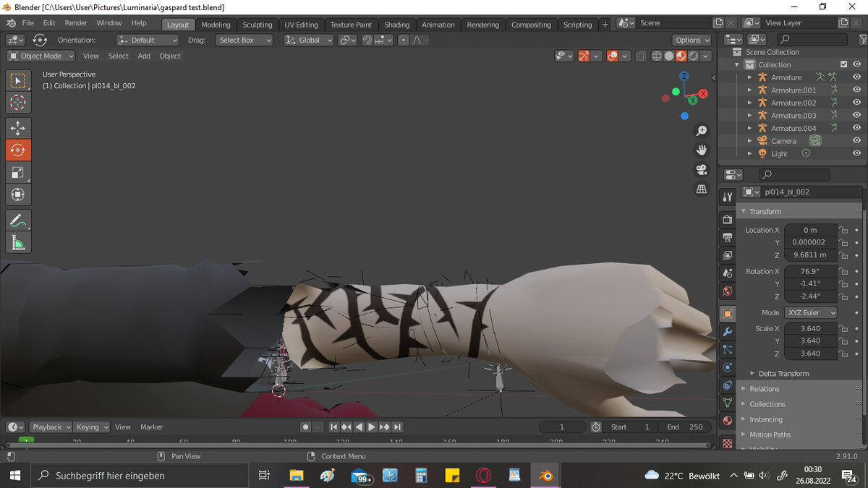Image resolution: width=868 pixels, height=488 pixels.
Task: Pick the Measure tool
Action: click(18, 243)
